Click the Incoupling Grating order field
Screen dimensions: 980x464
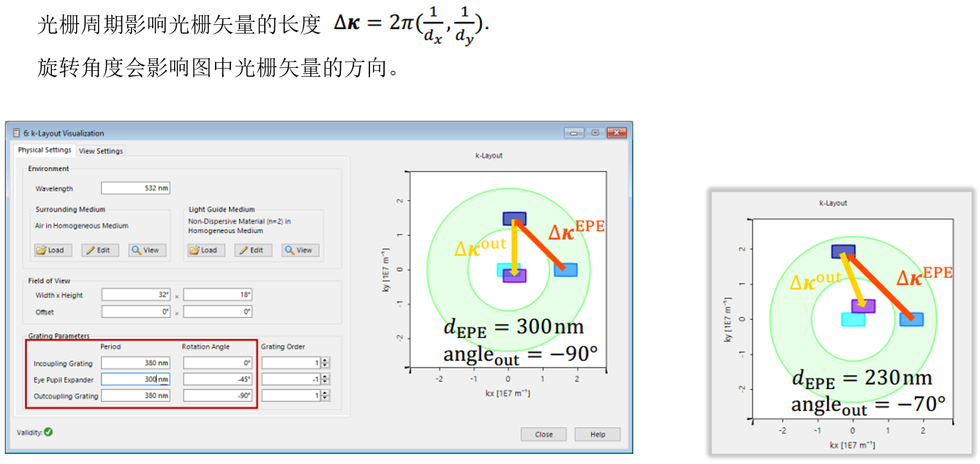click(291, 362)
